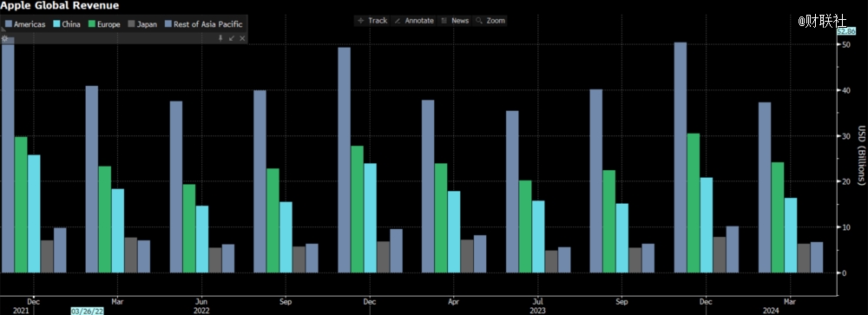Click the Americas legend color swatch
868x315 pixels.
click(x=8, y=24)
